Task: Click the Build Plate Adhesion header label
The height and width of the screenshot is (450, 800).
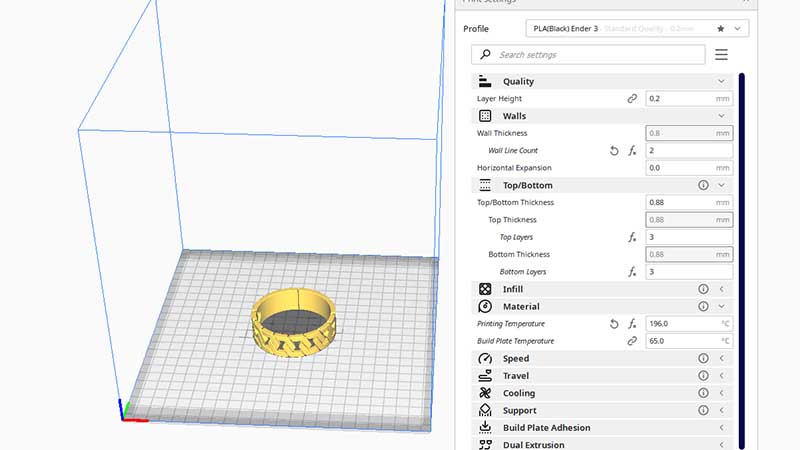Action: point(546,428)
